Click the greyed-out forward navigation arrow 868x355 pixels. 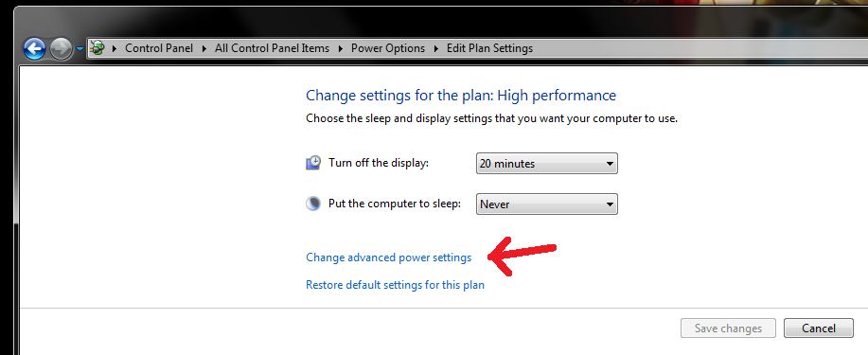tap(61, 49)
